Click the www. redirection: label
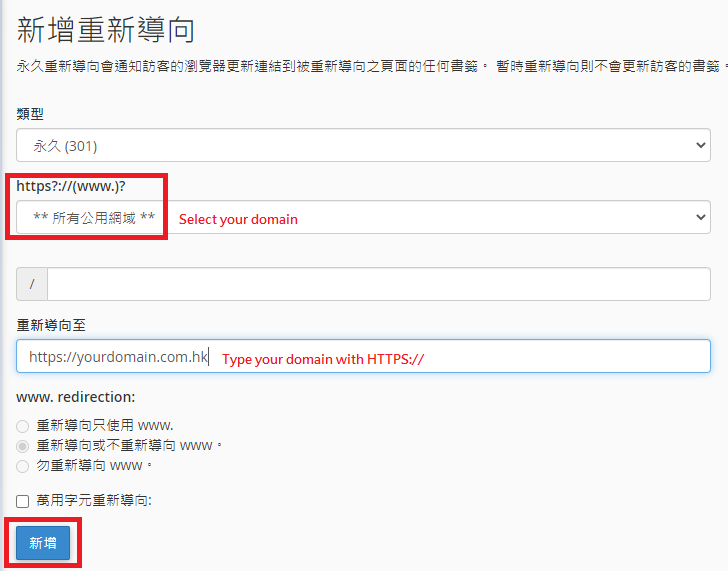 tap(76, 397)
